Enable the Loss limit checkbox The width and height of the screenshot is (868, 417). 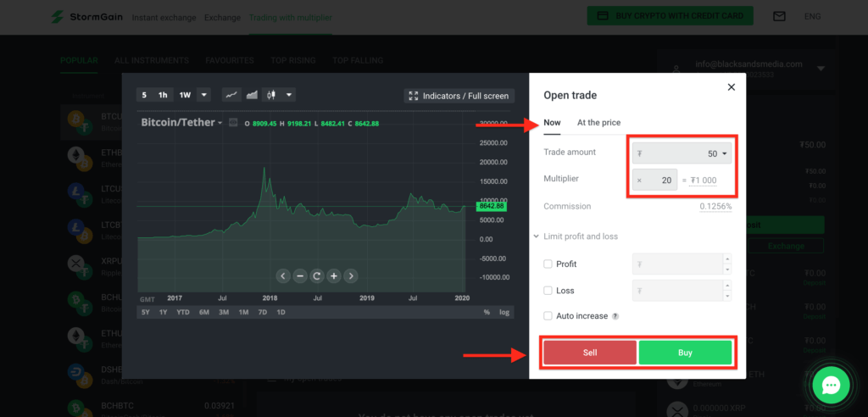click(x=548, y=290)
